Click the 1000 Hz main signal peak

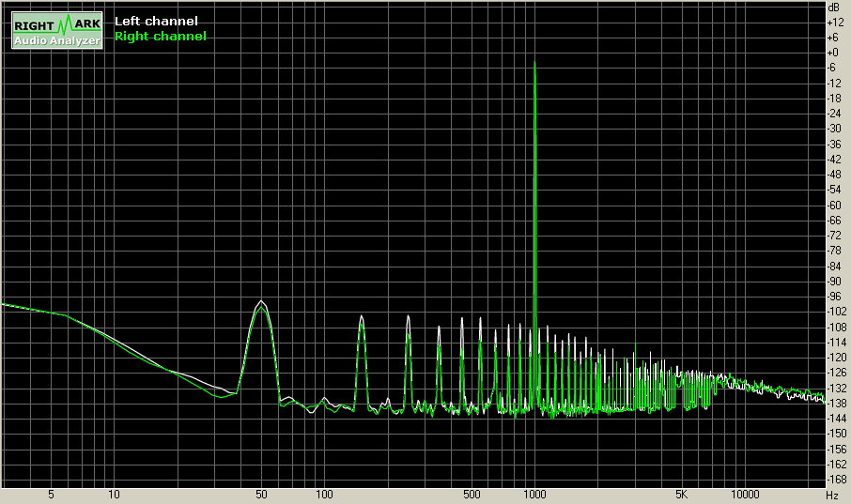pos(535,63)
